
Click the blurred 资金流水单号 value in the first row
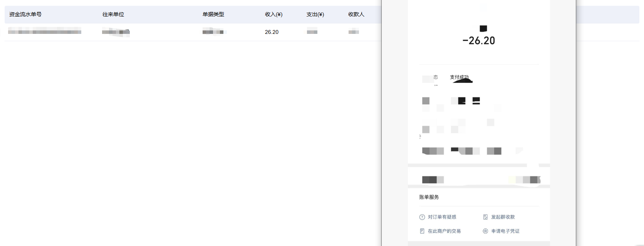pyautogui.click(x=45, y=31)
